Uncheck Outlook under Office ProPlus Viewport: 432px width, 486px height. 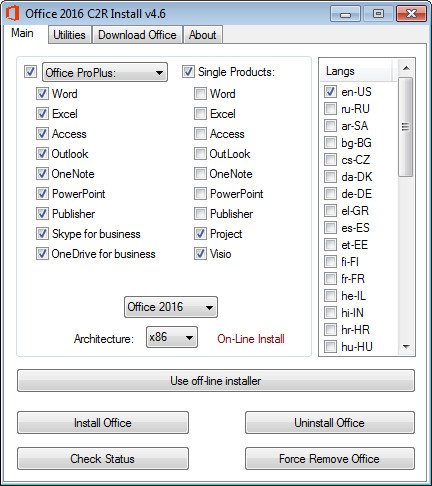pyautogui.click(x=42, y=154)
